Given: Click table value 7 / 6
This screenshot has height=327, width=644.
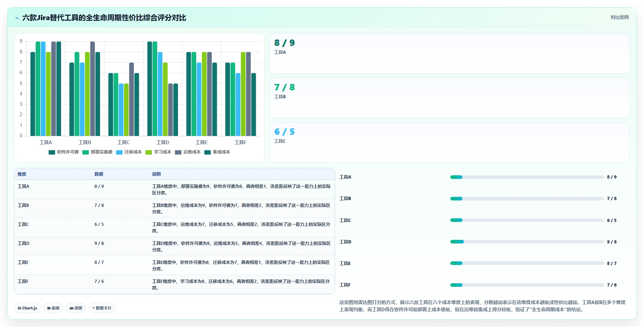Looking at the screenshot, I should (99, 281).
